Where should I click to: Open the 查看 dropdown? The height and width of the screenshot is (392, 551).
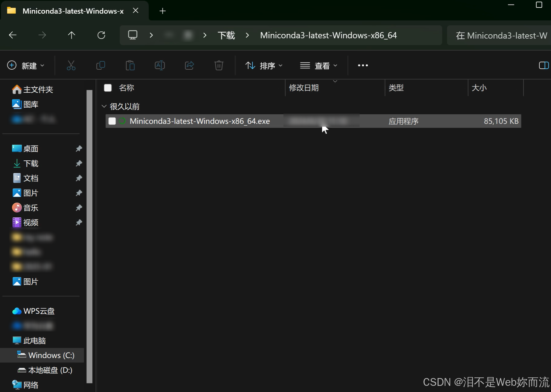[x=318, y=65]
